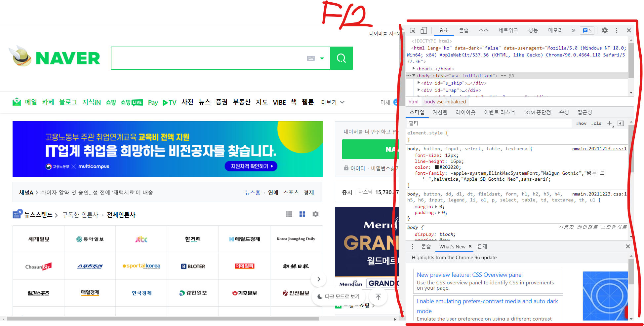Click body.vsc-initialized breadcrumb
The image size is (644, 326).
pos(445,102)
